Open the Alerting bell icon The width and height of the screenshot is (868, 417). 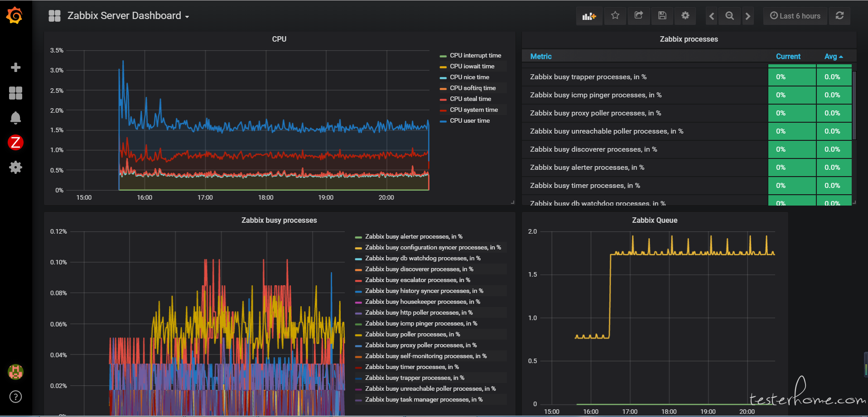click(x=15, y=118)
